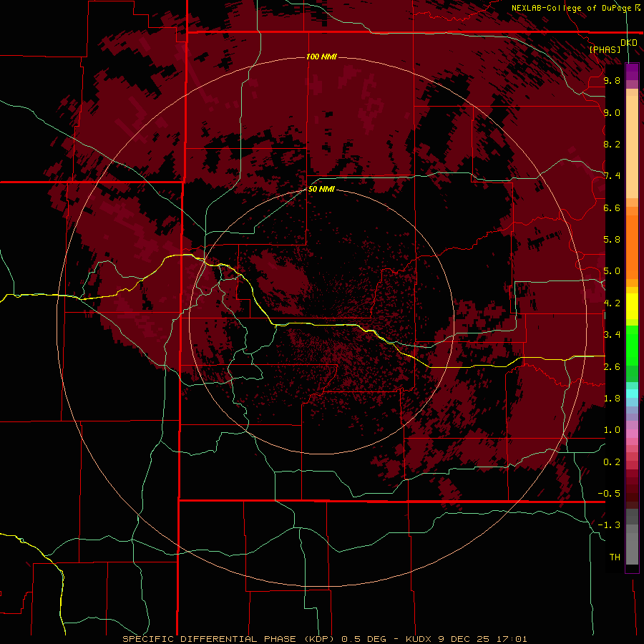Click the 1.8 value on the color scale

click(612, 399)
